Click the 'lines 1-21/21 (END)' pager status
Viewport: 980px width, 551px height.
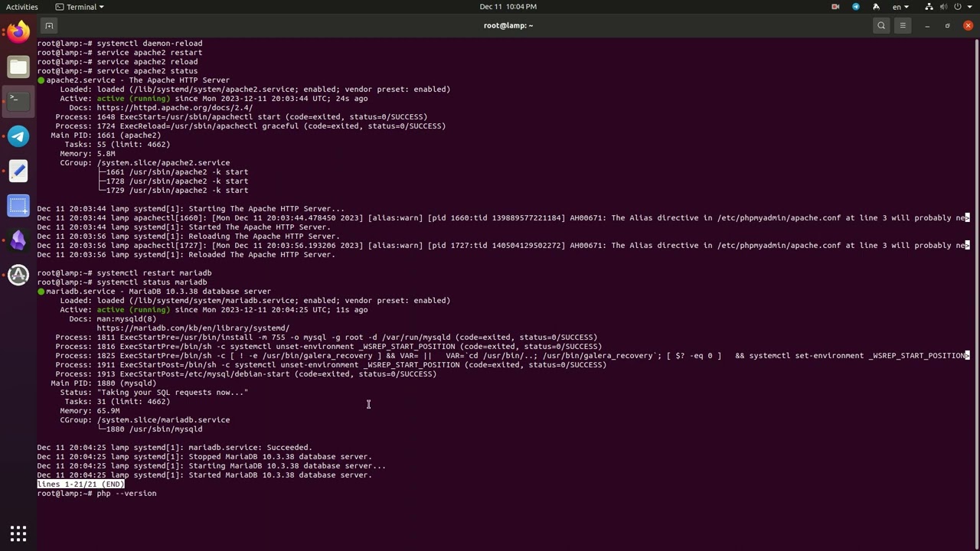click(x=80, y=484)
